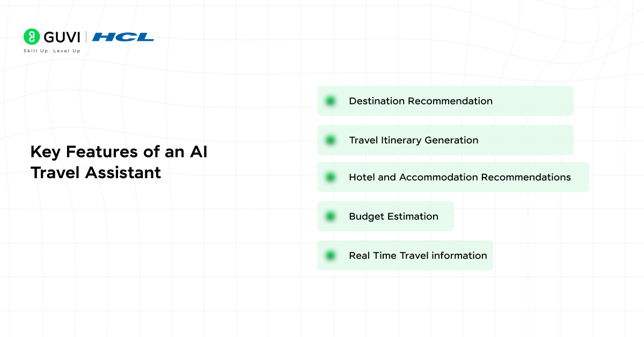The image size is (644, 337).
Task: Click the GUVI wordmark text
Action: tap(62, 37)
